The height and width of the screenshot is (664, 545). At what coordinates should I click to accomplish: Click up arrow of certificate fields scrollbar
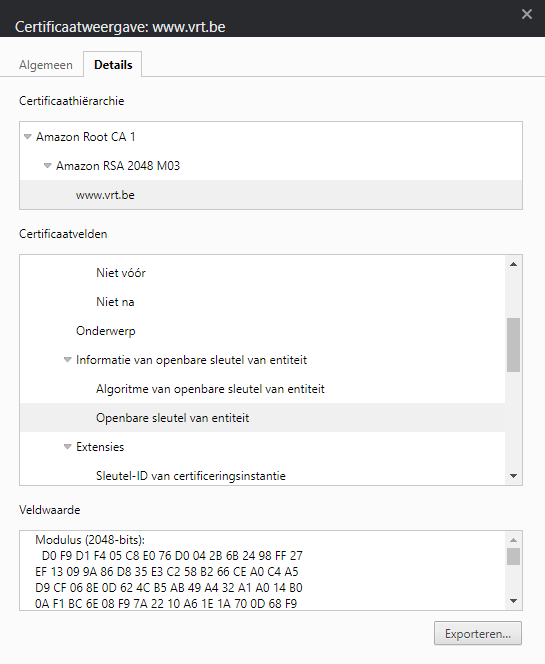point(514,264)
